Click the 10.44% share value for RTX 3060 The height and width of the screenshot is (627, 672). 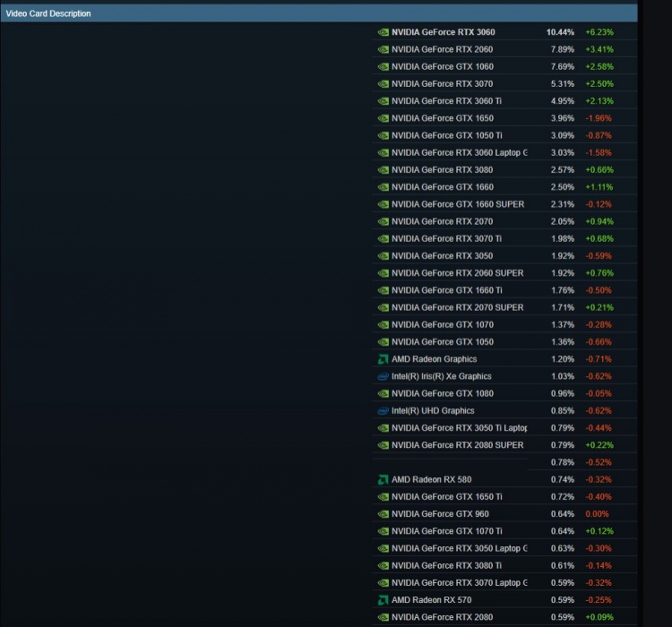[559, 32]
